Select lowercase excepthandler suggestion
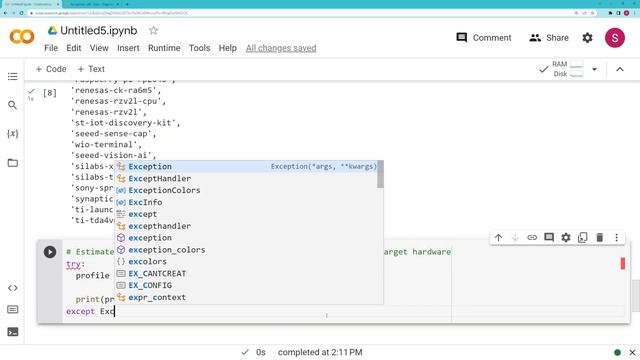The width and height of the screenshot is (640, 360). tap(246, 226)
